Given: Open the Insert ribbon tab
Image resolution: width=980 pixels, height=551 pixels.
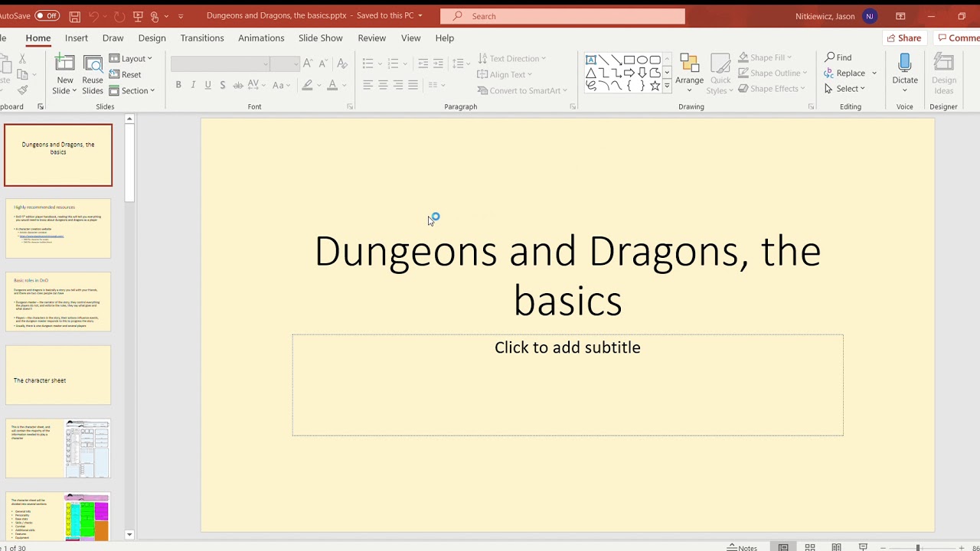Looking at the screenshot, I should (x=77, y=37).
